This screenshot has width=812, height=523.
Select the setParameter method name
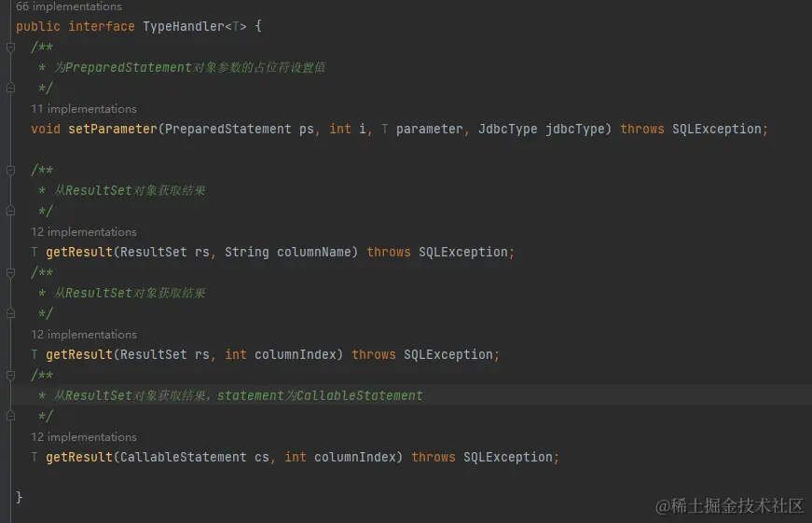coord(113,129)
